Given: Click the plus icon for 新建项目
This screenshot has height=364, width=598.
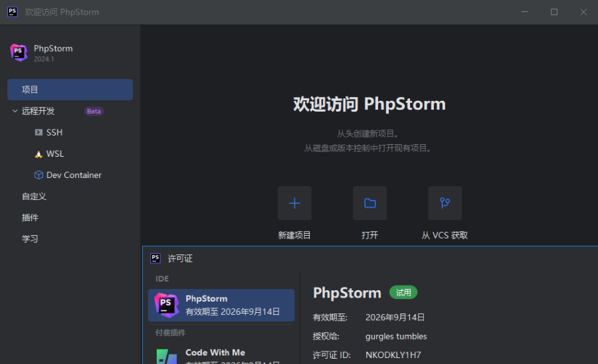Looking at the screenshot, I should (294, 203).
